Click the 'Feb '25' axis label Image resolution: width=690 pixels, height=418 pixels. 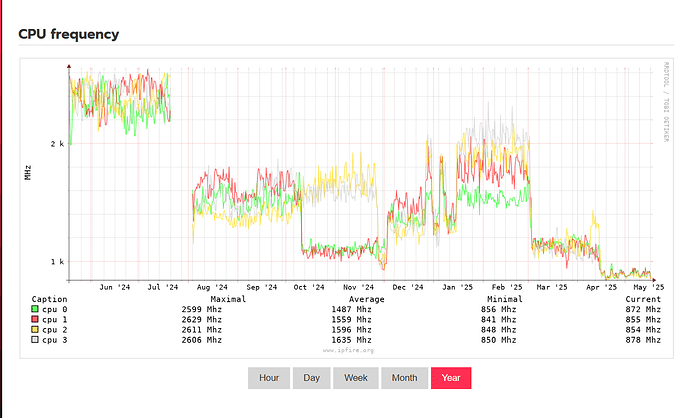(507, 287)
